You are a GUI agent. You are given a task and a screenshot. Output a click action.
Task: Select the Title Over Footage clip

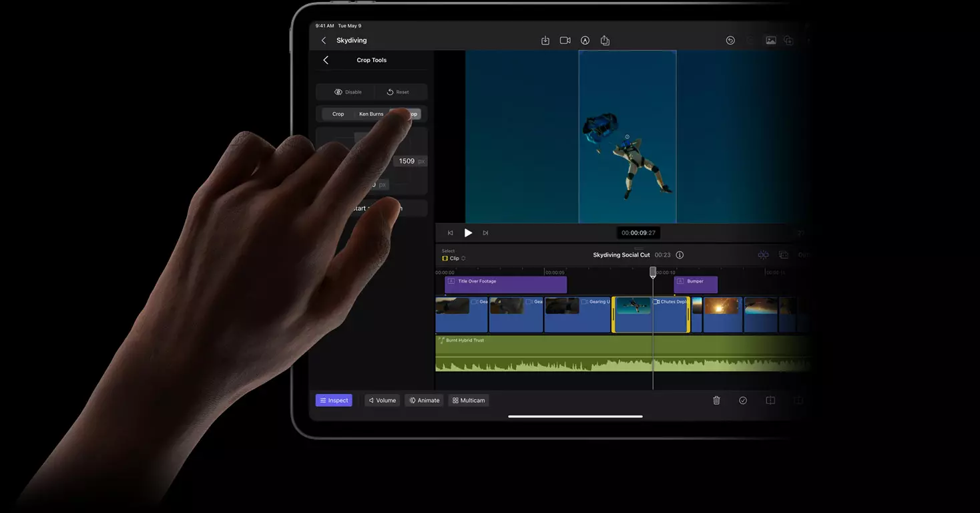506,285
